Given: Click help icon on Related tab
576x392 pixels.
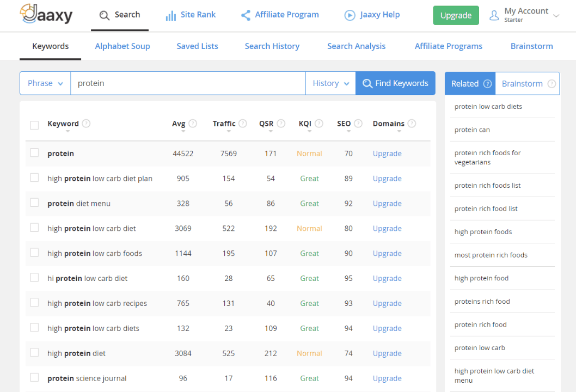Looking at the screenshot, I should click(x=487, y=84).
